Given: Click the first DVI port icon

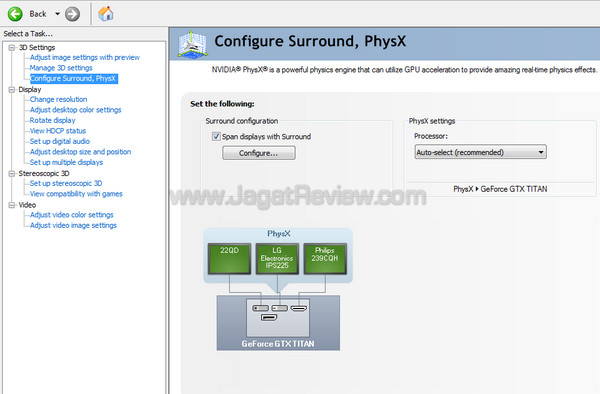Looking at the screenshot, I should [261, 308].
